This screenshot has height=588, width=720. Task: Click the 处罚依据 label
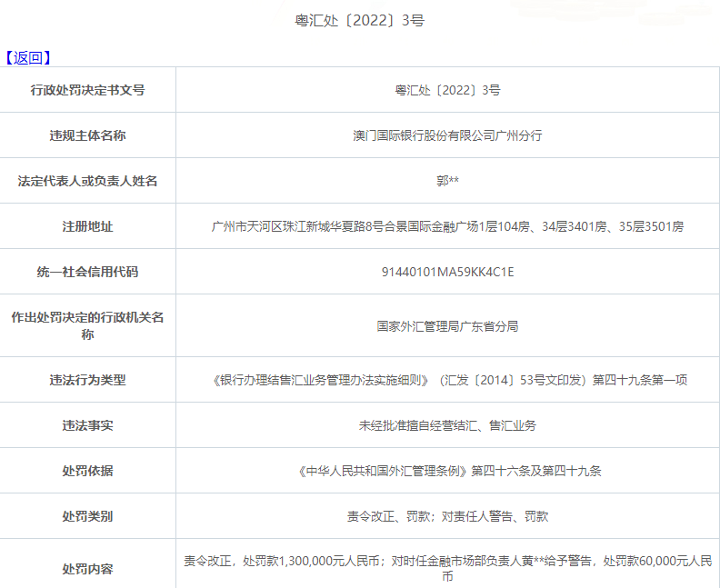[87, 471]
